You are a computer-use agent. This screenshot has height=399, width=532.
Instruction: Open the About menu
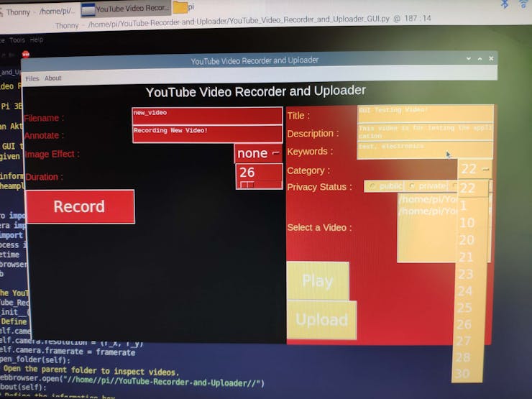tap(53, 78)
